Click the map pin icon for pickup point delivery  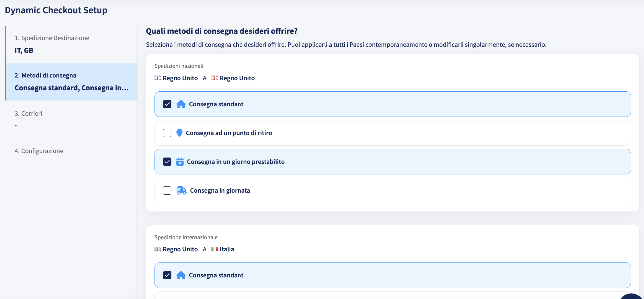coord(179,133)
